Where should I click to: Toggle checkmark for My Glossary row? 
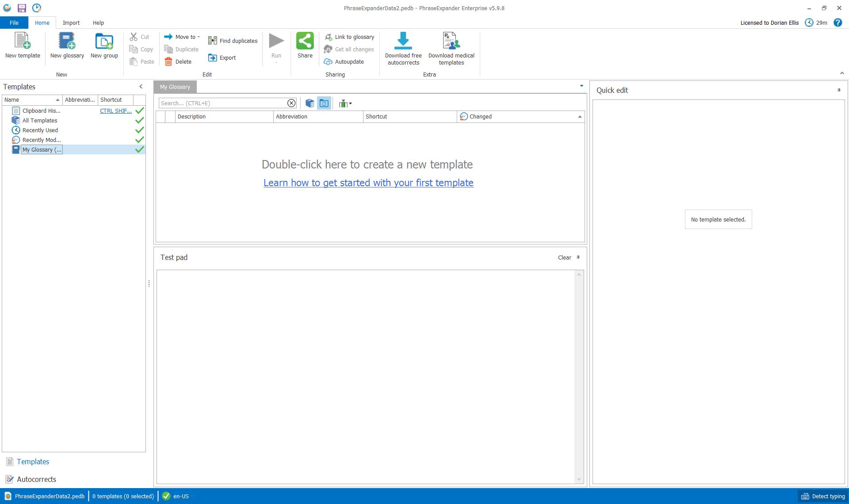tap(140, 149)
